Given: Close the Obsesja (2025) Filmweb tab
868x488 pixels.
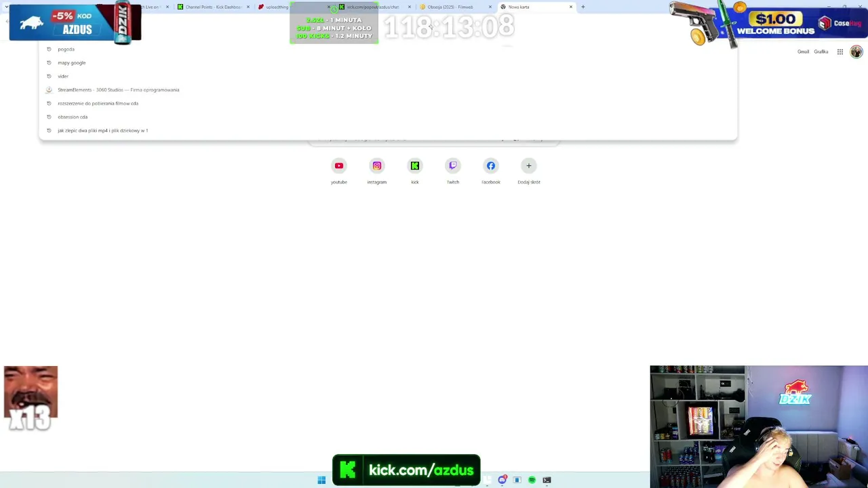Looking at the screenshot, I should (490, 7).
